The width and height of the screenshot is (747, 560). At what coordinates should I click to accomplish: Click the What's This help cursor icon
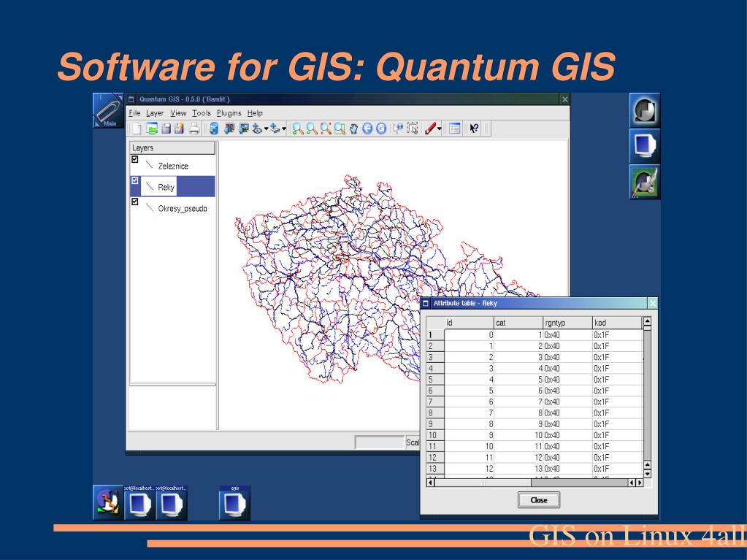(474, 128)
